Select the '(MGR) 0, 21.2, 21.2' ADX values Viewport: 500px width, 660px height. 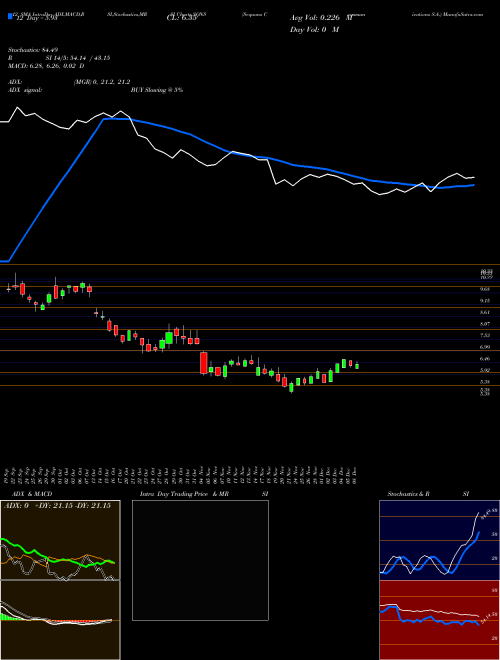pos(102,82)
